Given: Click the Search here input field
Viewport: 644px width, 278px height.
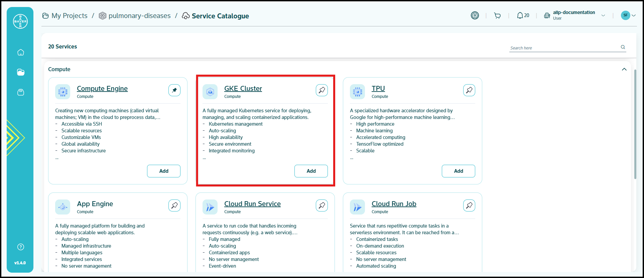Looking at the screenshot, I should (563, 48).
